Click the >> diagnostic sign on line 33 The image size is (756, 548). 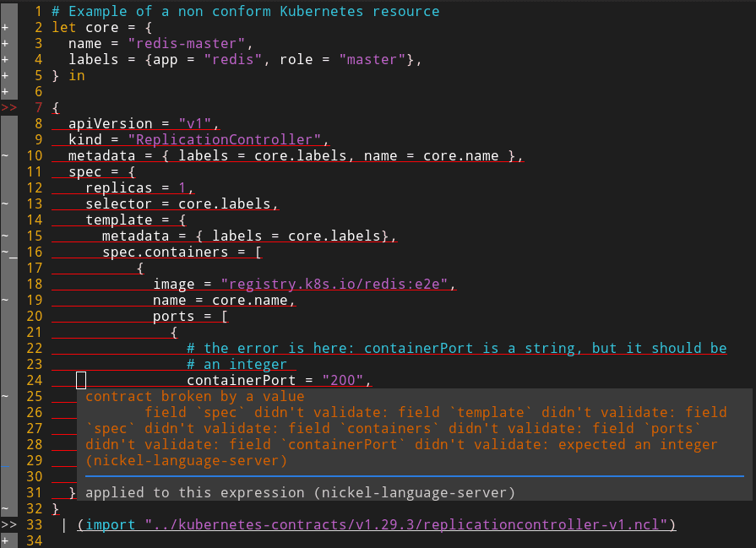(8, 524)
